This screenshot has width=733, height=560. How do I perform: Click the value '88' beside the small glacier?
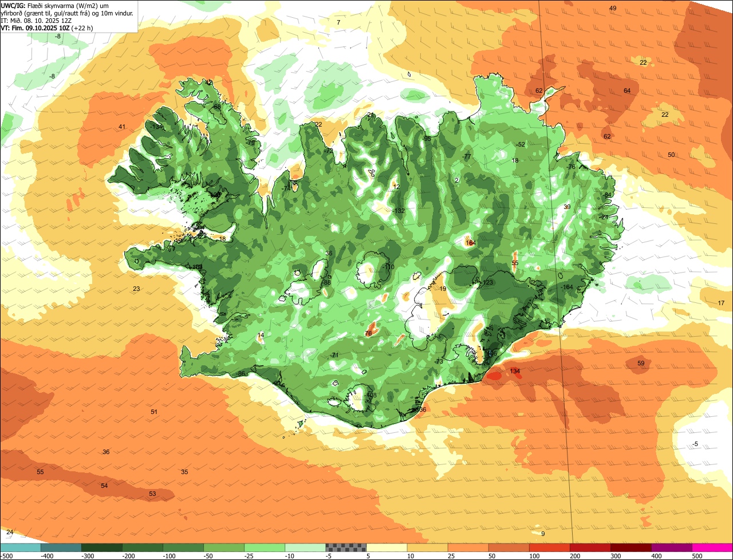pyautogui.click(x=328, y=282)
